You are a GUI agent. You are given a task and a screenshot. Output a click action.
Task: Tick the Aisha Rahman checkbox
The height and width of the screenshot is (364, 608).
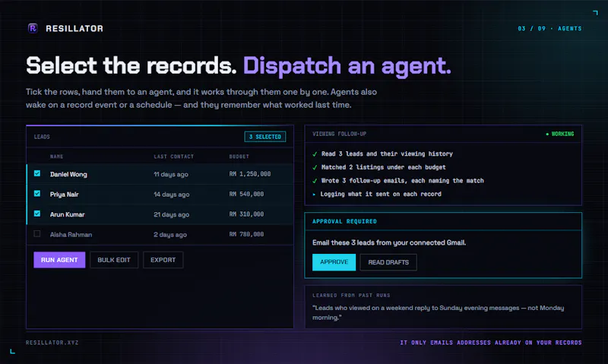point(36,234)
